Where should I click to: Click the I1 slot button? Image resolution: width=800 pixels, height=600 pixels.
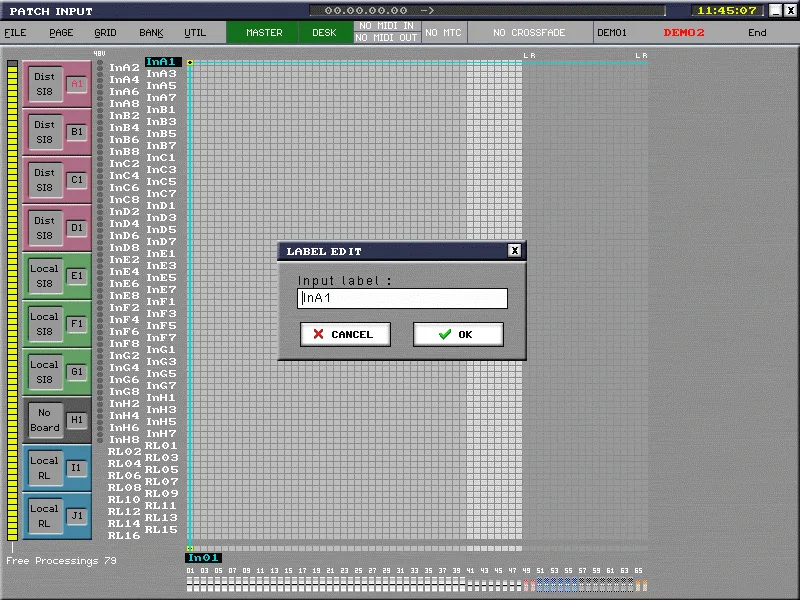coord(77,468)
